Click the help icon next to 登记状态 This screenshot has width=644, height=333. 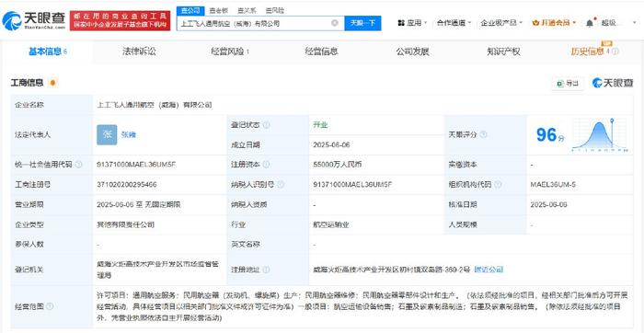[266, 125]
